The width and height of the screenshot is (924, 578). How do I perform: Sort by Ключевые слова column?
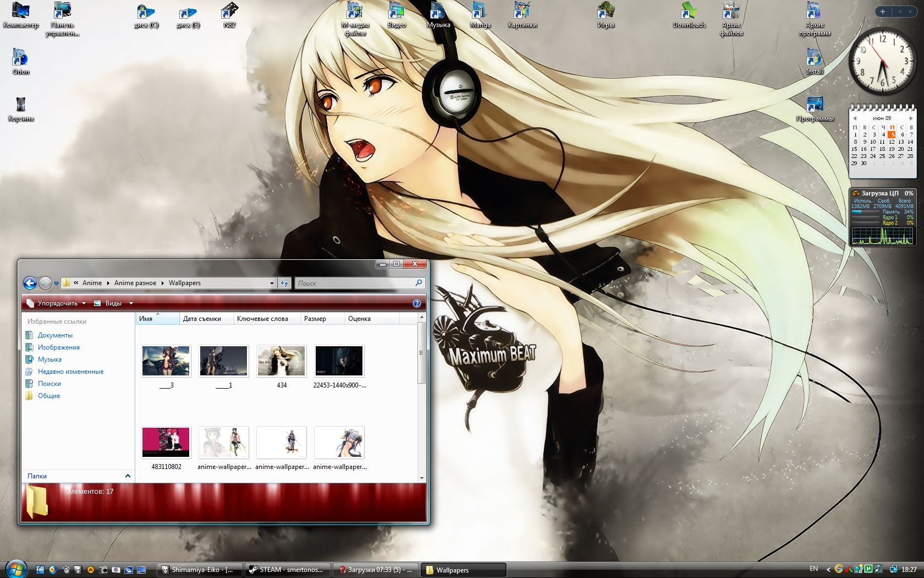267,319
